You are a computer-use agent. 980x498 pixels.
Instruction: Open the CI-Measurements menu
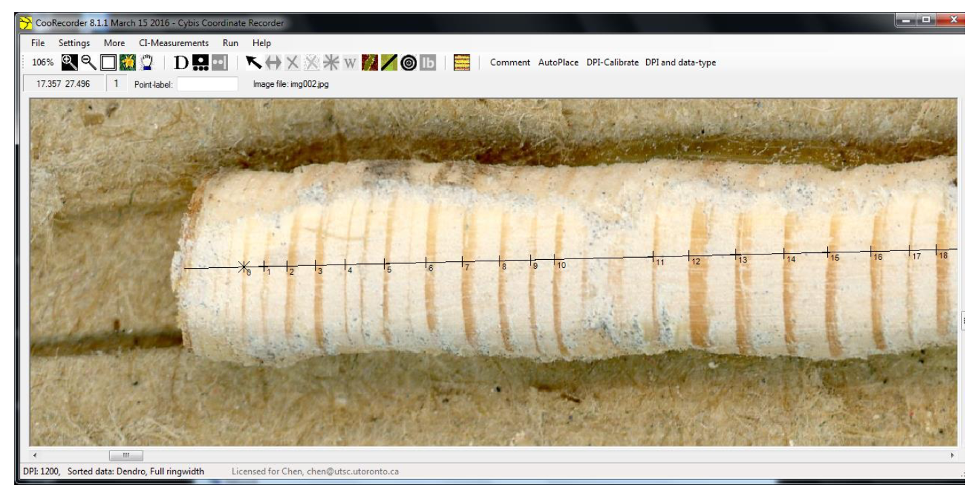click(x=174, y=43)
